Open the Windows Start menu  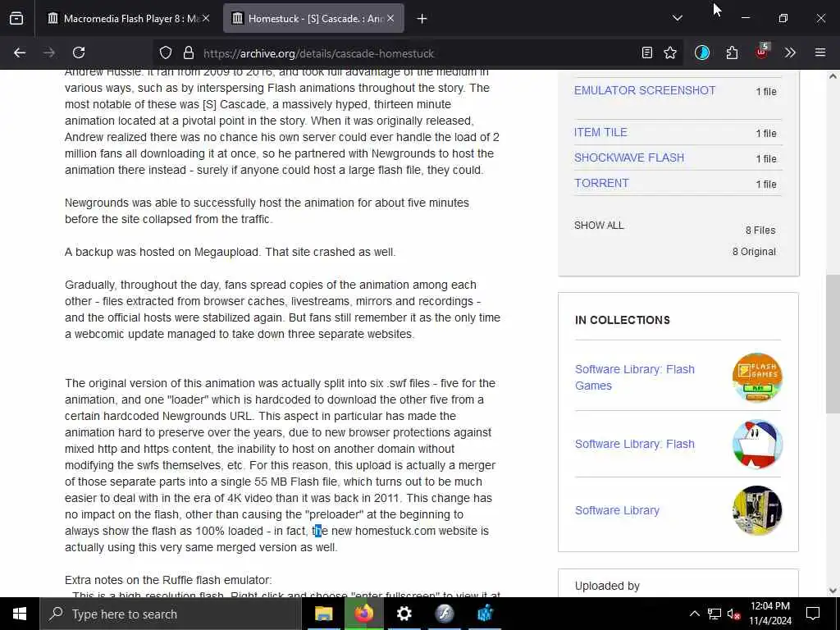[x=20, y=614]
